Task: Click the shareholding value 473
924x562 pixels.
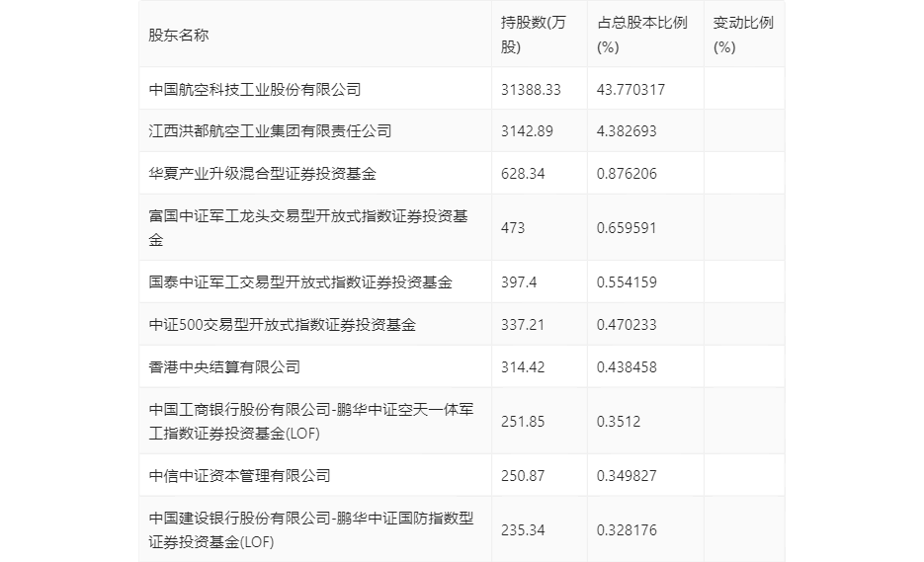Action: coord(513,228)
